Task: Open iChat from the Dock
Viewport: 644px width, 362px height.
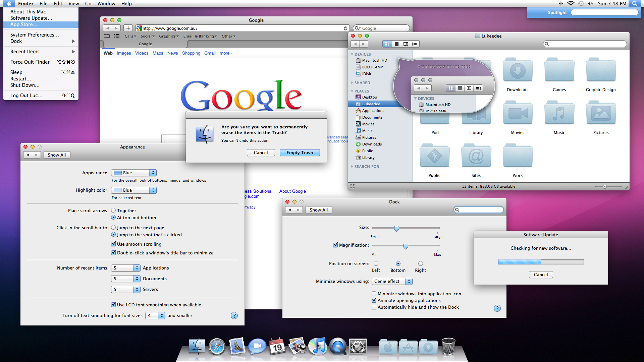Action: point(257,346)
